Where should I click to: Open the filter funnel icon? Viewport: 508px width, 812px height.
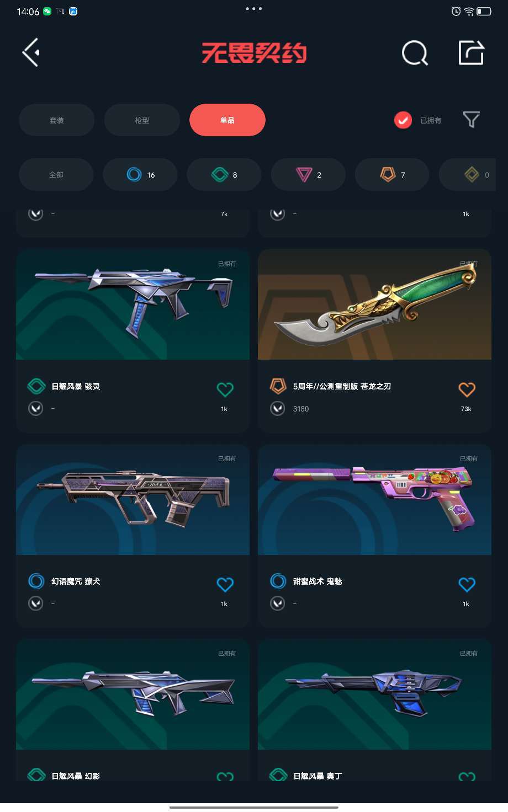tap(471, 120)
